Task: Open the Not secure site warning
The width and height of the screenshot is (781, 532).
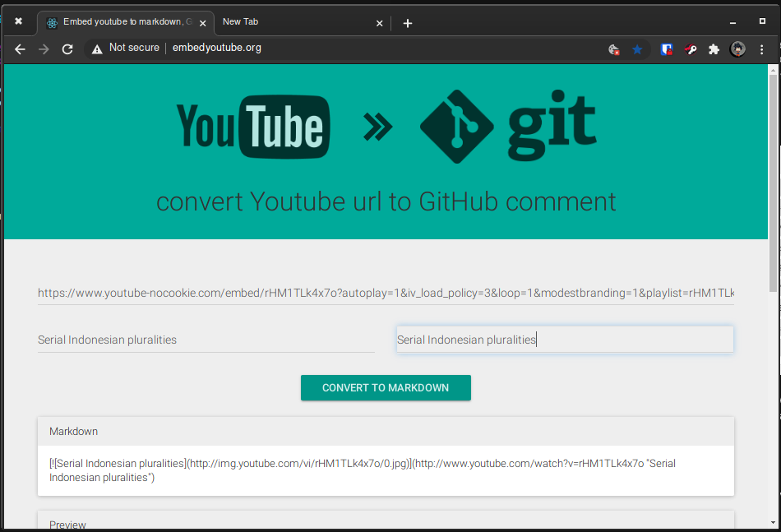Action: click(126, 48)
